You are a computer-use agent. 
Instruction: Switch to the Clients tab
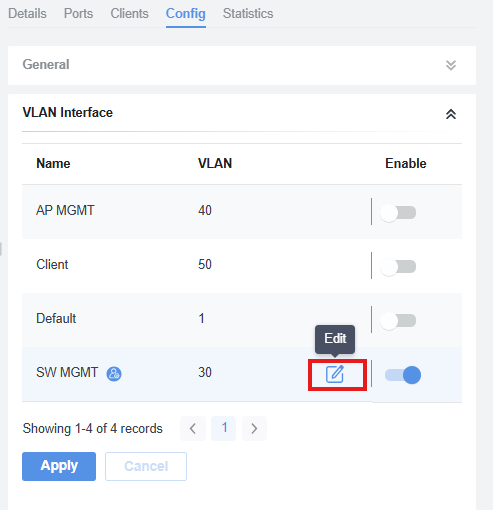pos(129,14)
